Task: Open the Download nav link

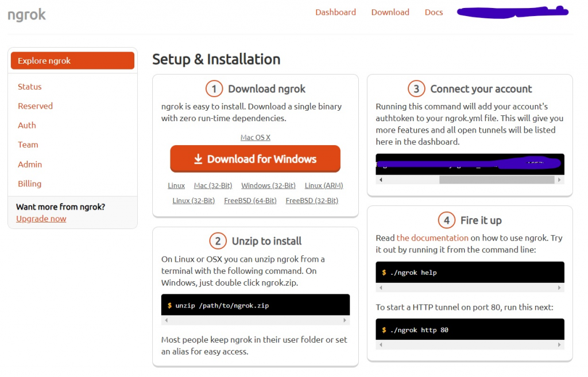Action: coord(390,13)
